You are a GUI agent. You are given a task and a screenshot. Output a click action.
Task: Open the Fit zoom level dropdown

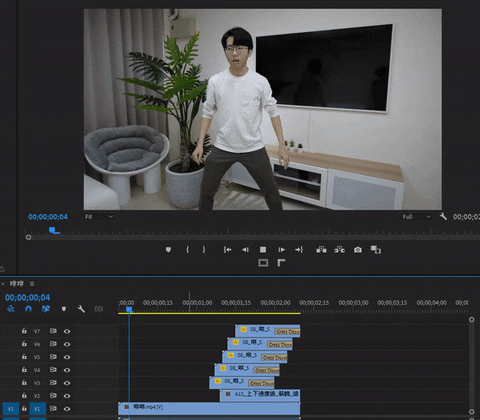click(99, 217)
